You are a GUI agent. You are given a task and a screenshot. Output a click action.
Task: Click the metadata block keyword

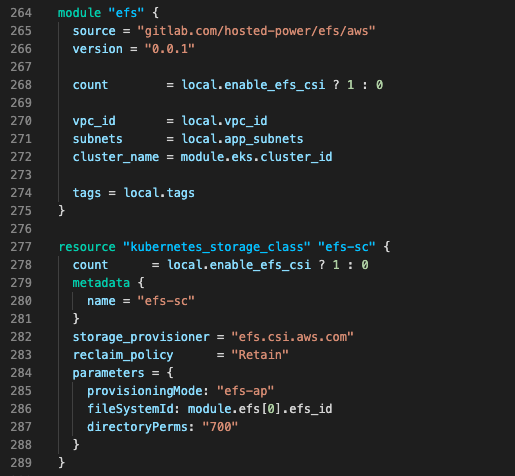click(x=101, y=283)
